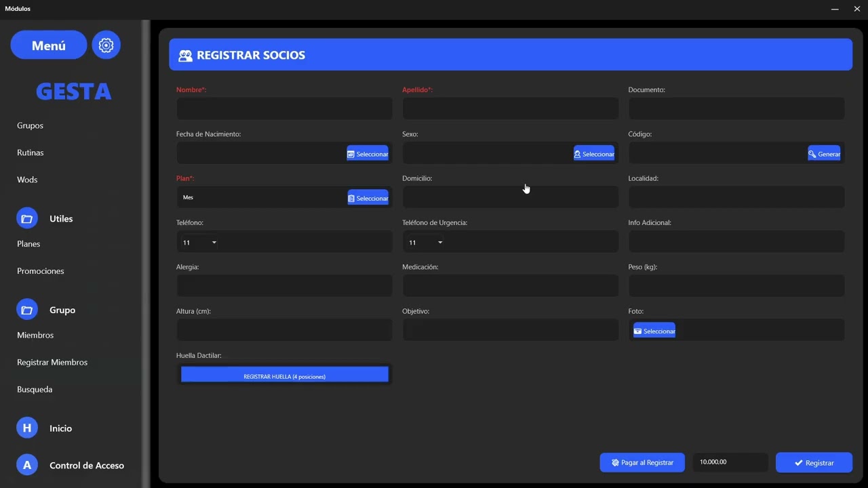Open Control de Acceso label
The width and height of the screenshot is (868, 488).
tap(87, 466)
